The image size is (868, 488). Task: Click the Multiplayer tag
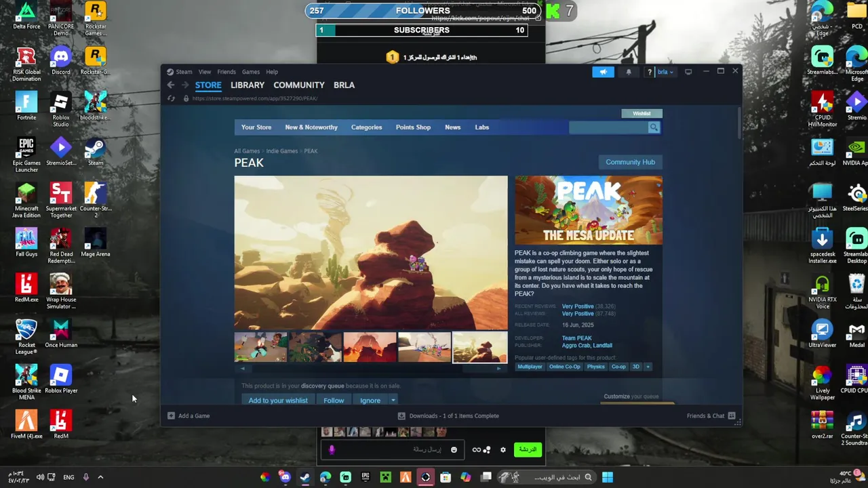[x=530, y=367]
